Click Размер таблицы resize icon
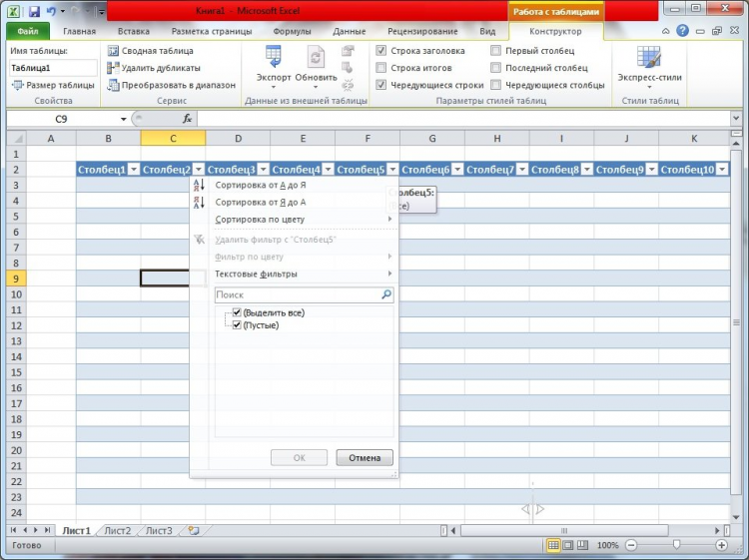749x560 pixels. point(17,85)
